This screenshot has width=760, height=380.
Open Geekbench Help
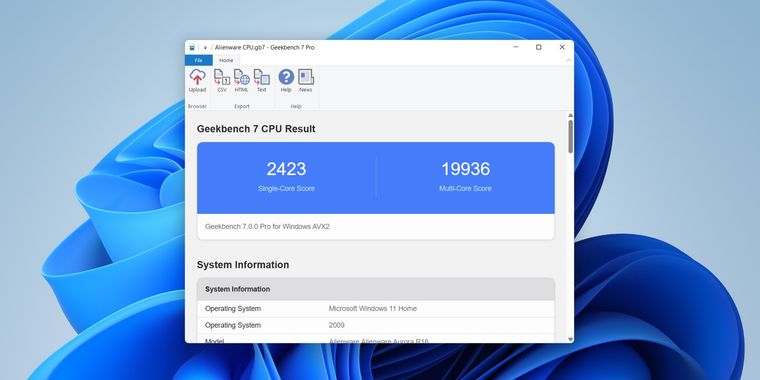pyautogui.click(x=286, y=80)
